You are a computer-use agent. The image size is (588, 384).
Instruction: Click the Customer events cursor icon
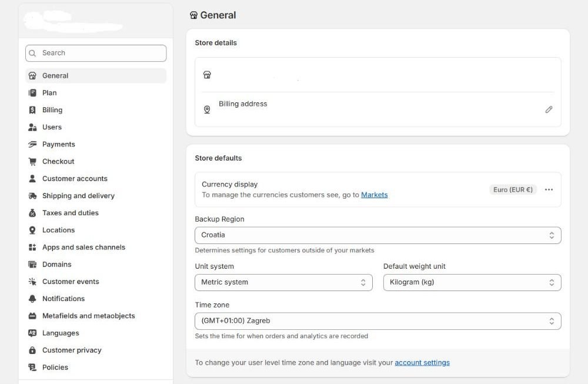click(32, 282)
